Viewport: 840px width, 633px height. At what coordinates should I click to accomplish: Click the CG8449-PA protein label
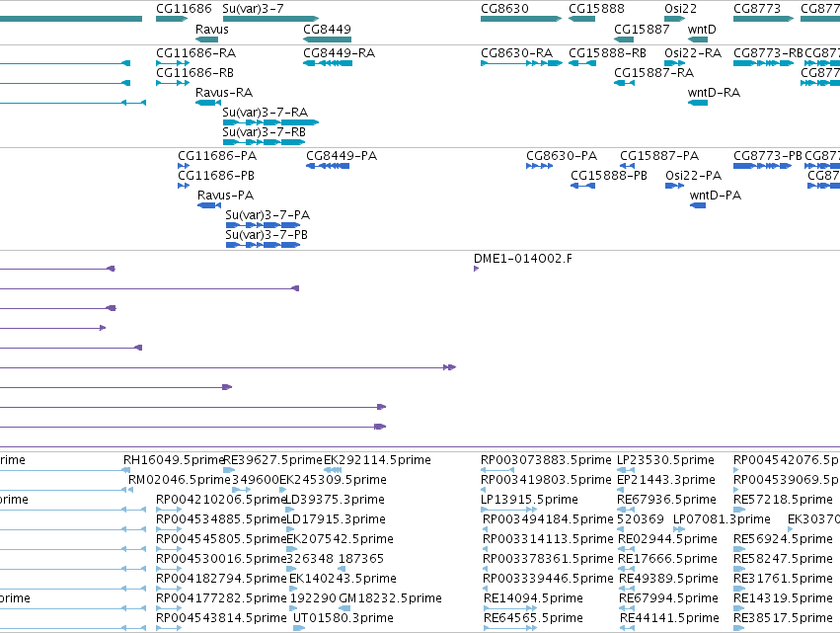coord(342,156)
